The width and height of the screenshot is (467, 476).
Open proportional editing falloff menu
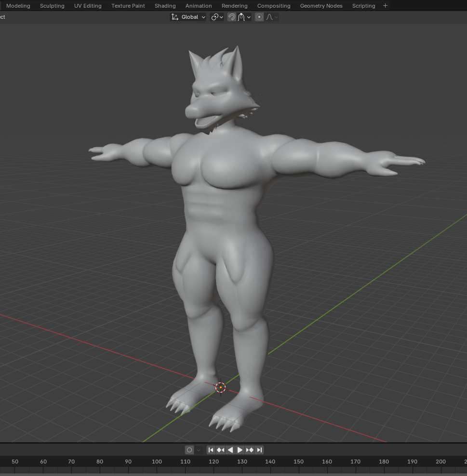pos(272,17)
